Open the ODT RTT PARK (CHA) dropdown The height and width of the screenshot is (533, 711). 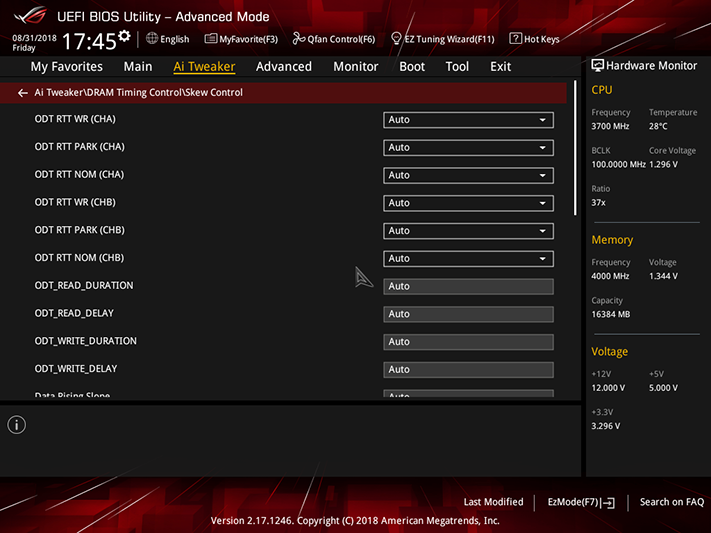[x=468, y=147]
